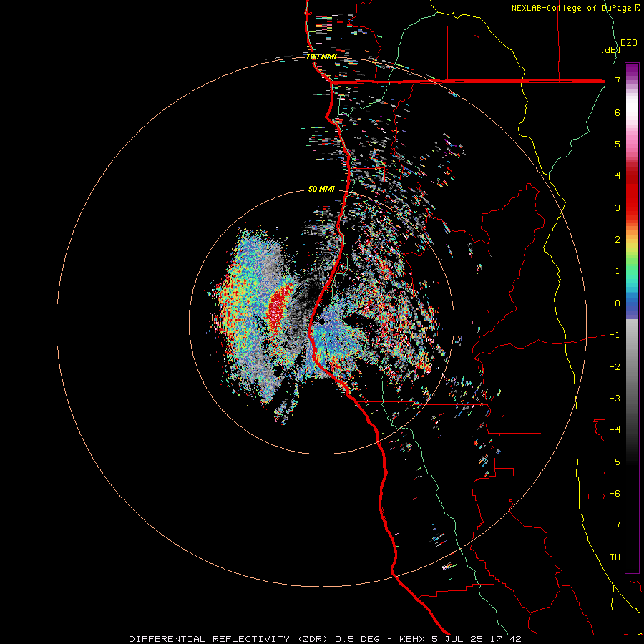Click the -3 value on the color scale
644x644 pixels.
(615, 399)
